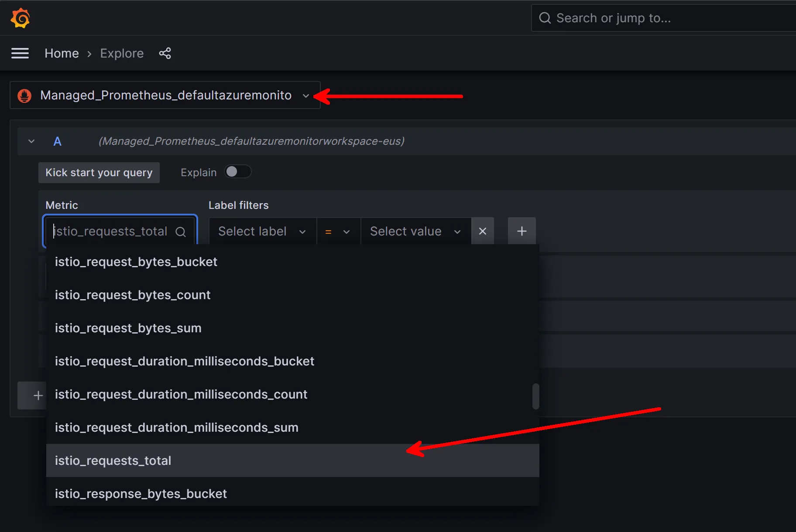The image size is (796, 532).
Task: Choose istio_request_bytes_bucket metric option
Action: coord(136,262)
